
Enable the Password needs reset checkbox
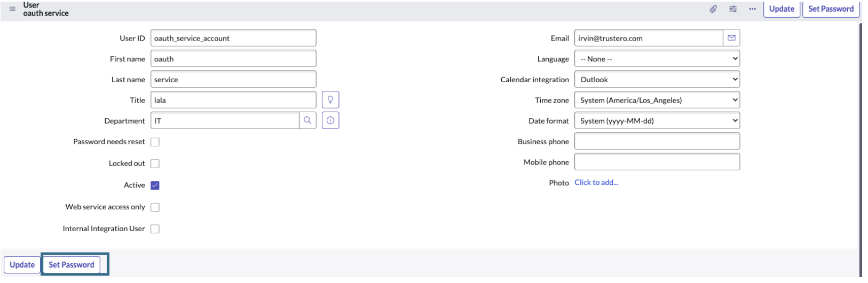[x=155, y=142]
